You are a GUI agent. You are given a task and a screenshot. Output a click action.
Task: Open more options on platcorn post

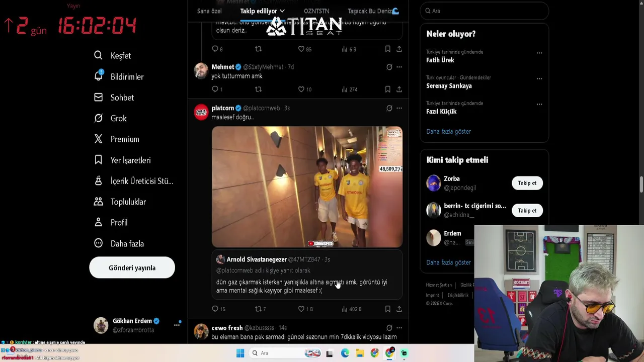click(399, 108)
